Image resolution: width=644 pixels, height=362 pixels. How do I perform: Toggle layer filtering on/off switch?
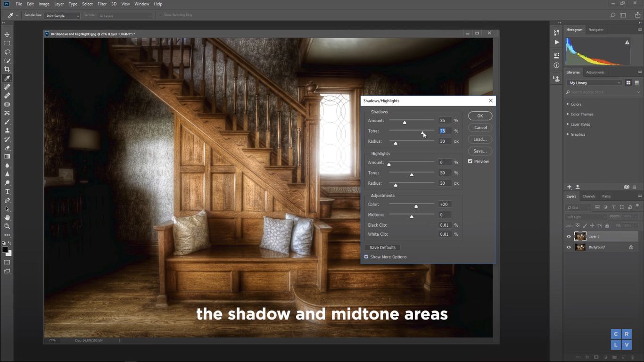pyautogui.click(x=637, y=206)
